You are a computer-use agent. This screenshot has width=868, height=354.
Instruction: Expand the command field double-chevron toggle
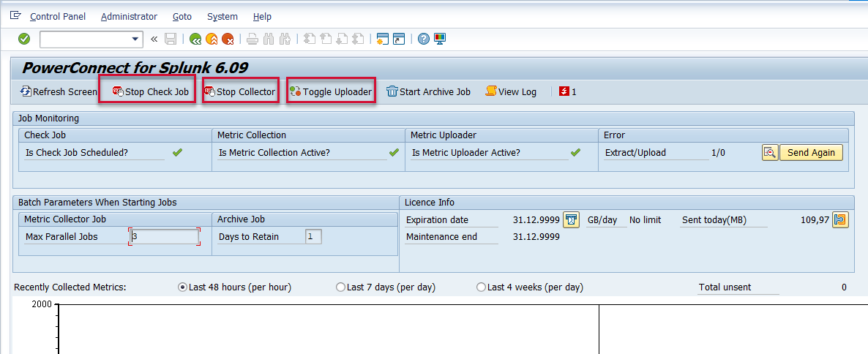click(154, 39)
